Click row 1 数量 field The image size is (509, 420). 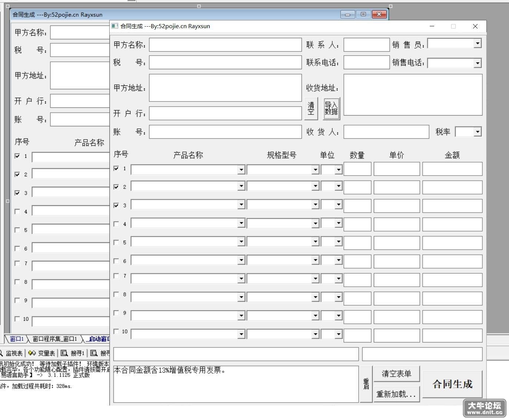coord(357,169)
